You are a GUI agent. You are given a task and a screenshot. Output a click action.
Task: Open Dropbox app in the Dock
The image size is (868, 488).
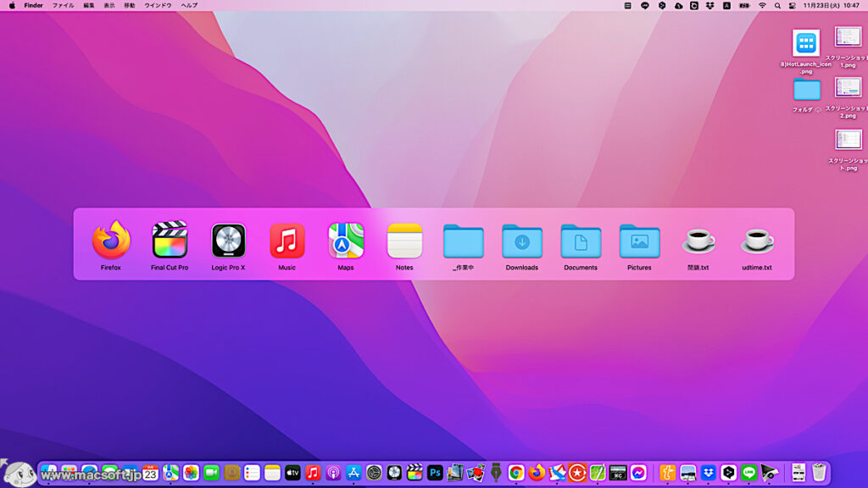point(708,473)
